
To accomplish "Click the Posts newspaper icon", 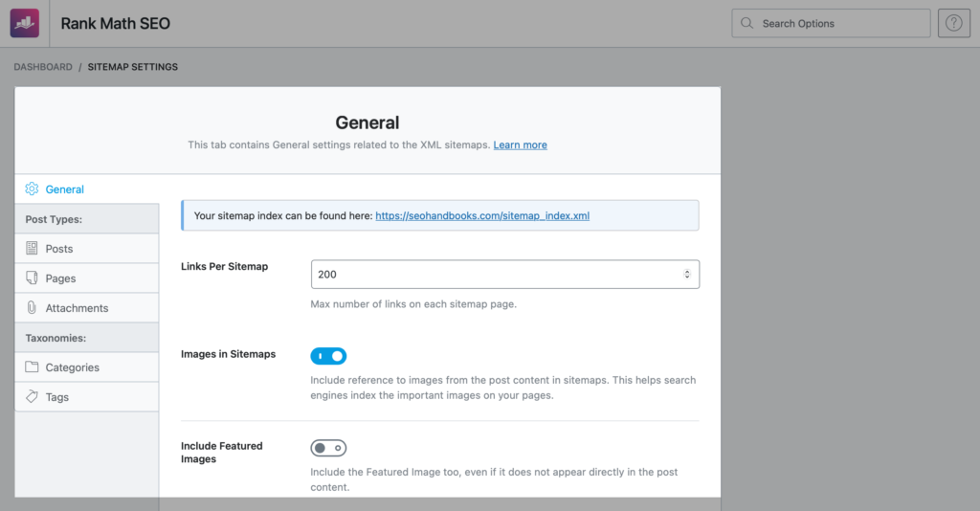I will pos(32,248).
